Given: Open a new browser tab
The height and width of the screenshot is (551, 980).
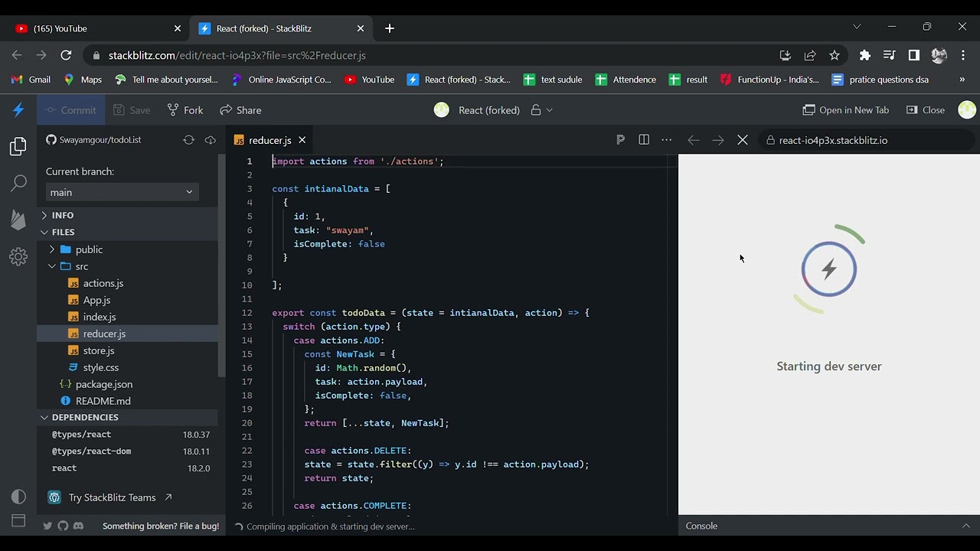Looking at the screenshot, I should pyautogui.click(x=390, y=28).
